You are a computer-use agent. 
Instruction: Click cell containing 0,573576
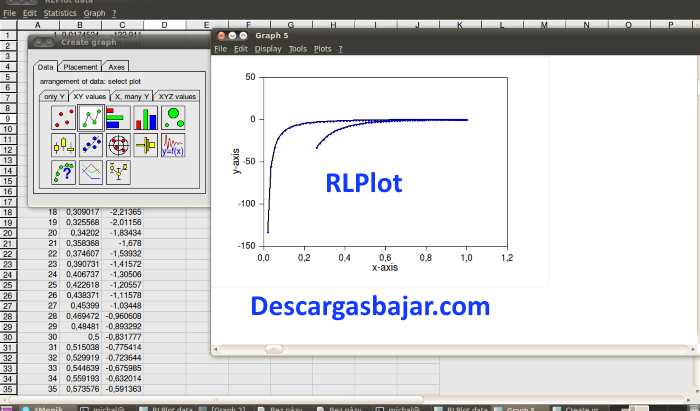(x=80, y=389)
